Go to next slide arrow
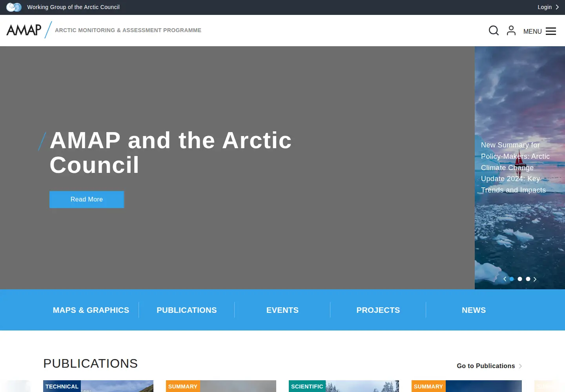The height and width of the screenshot is (392, 565). pyautogui.click(x=535, y=279)
